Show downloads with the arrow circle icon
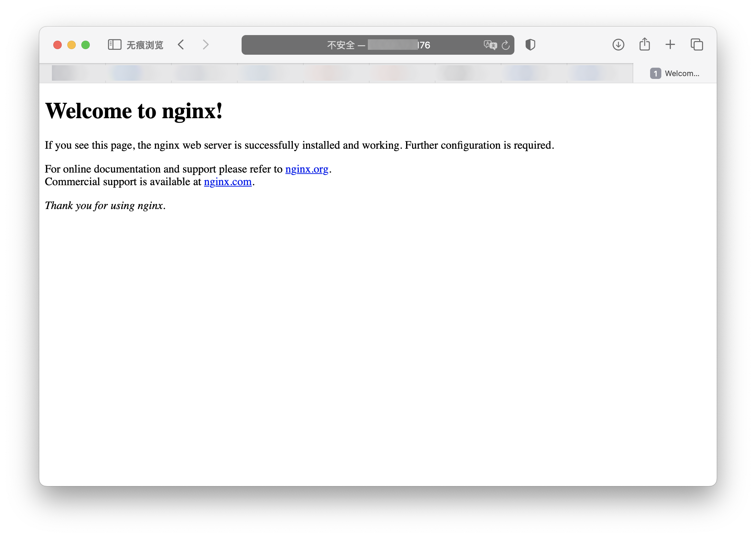Screen dimensions: 756x538 (618, 45)
